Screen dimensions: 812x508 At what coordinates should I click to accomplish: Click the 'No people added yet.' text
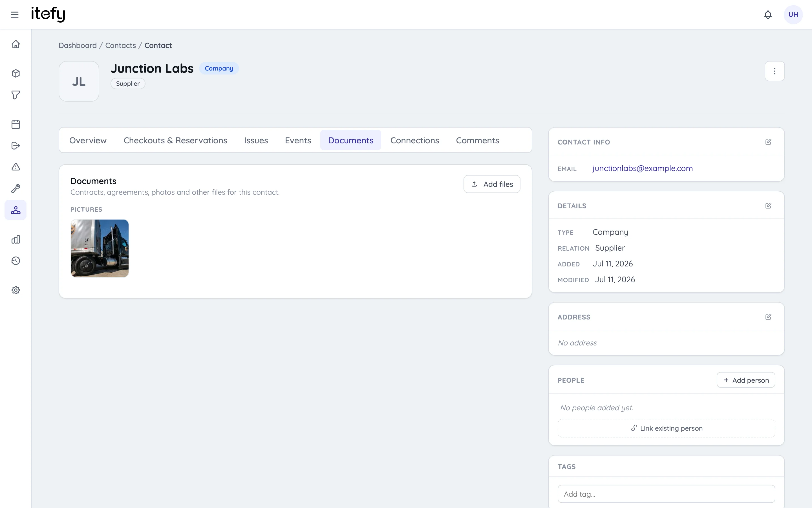tap(597, 408)
